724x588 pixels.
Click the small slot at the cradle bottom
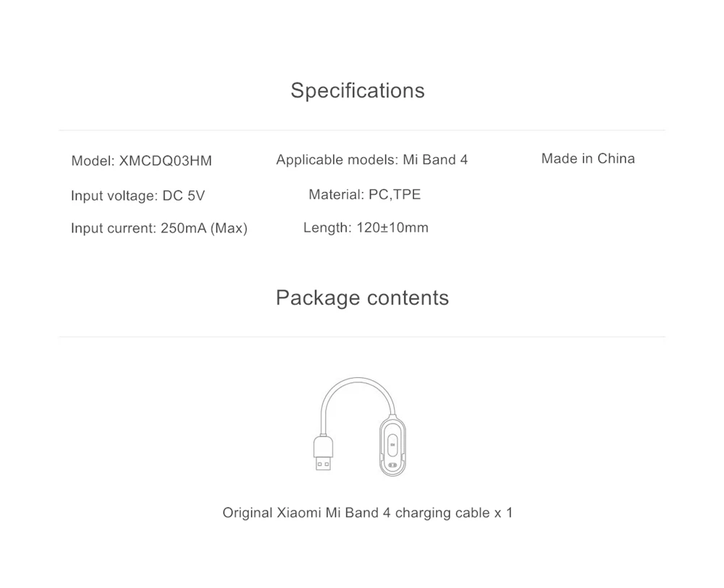tap(392, 465)
